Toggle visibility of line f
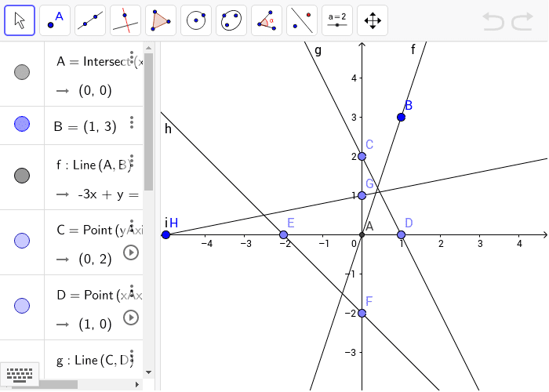The width and height of the screenshot is (549, 392). tap(22, 176)
